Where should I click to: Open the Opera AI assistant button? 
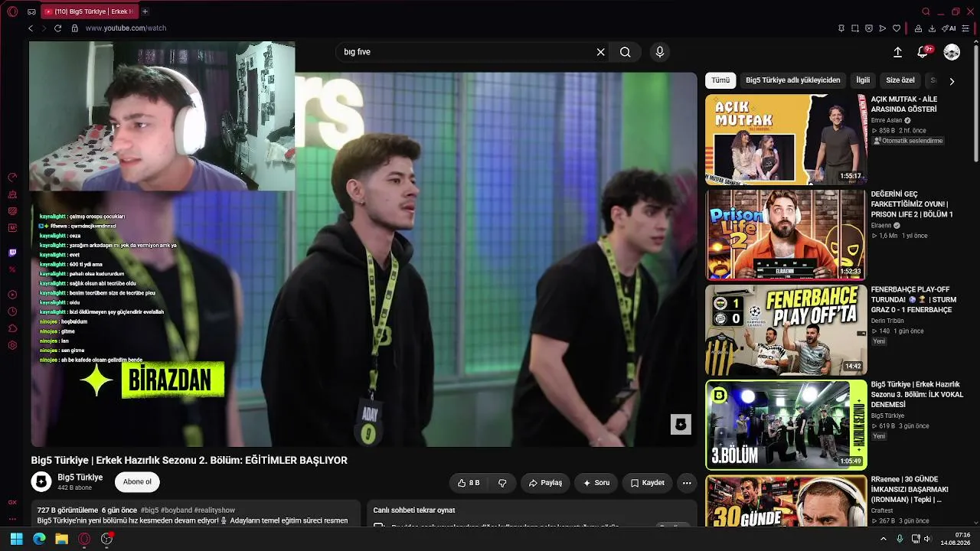coord(949,28)
